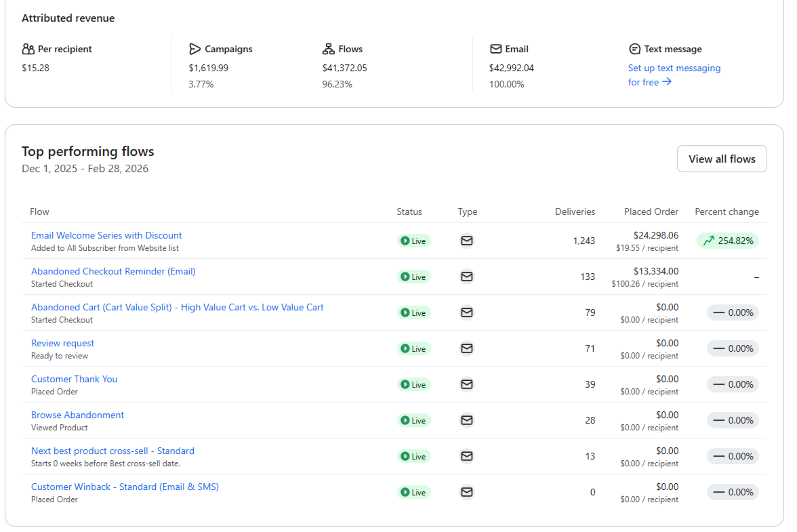Click the Deliveries column header
Image resolution: width=797 pixels, height=532 pixels.
pos(575,211)
